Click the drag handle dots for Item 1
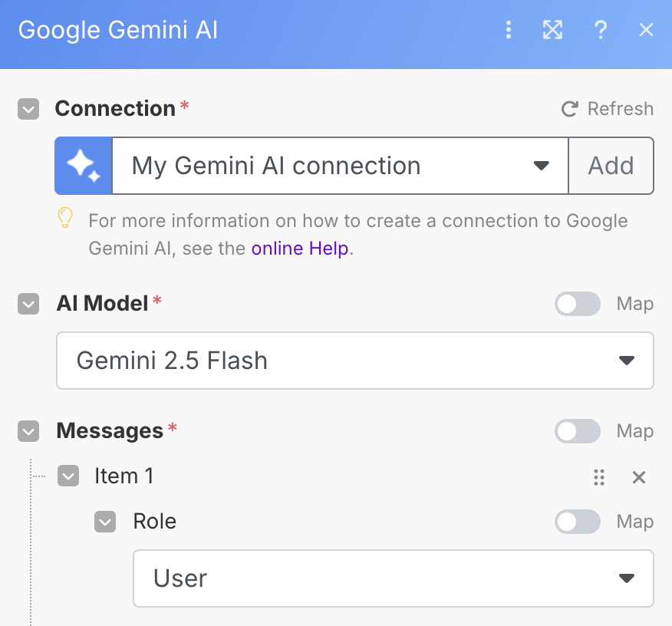 coord(598,477)
